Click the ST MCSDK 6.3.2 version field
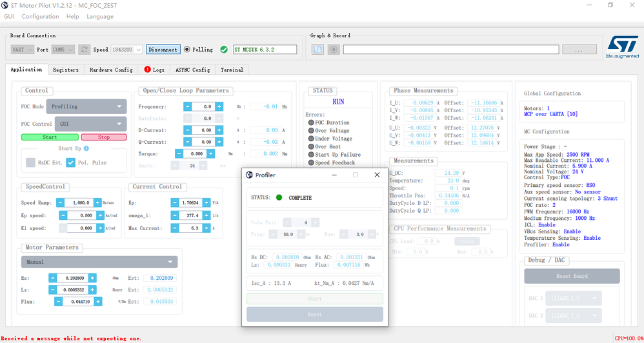 click(265, 49)
